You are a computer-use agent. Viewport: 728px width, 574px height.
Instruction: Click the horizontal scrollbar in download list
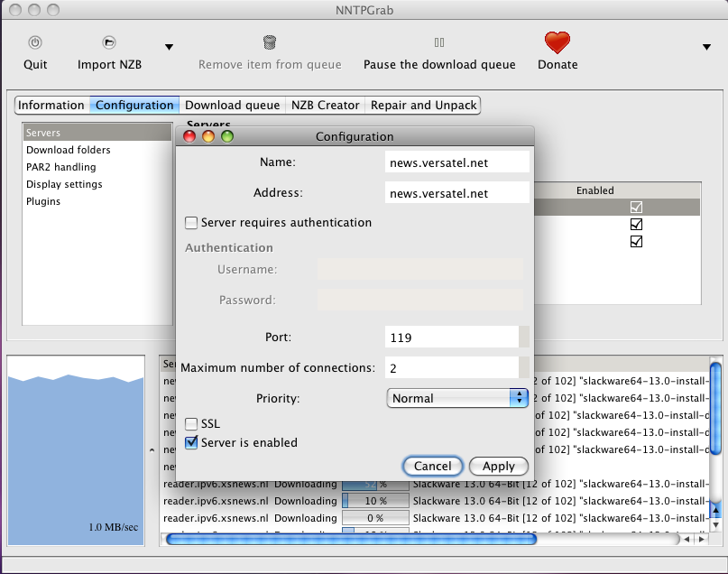350,539
